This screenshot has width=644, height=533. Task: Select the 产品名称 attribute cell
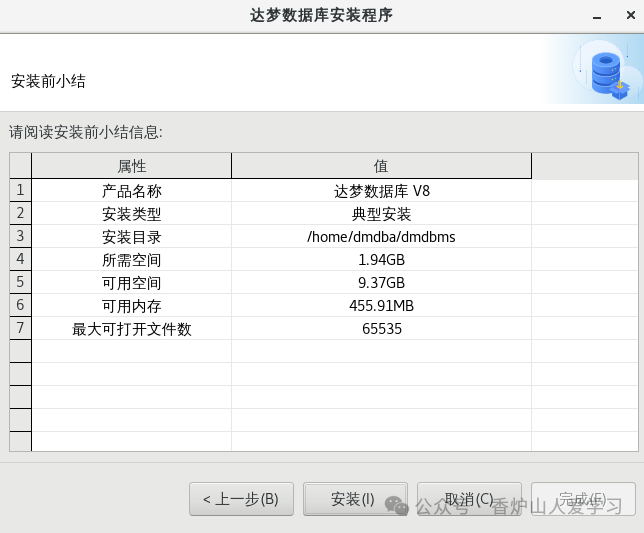[131, 191]
